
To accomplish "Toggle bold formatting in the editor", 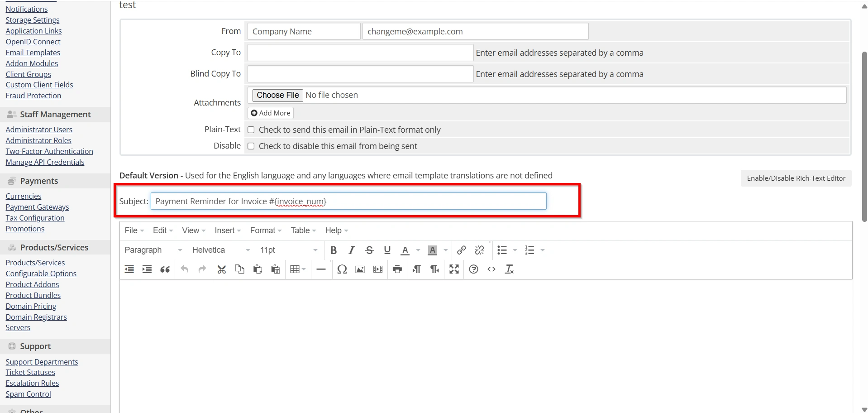I will pos(334,250).
